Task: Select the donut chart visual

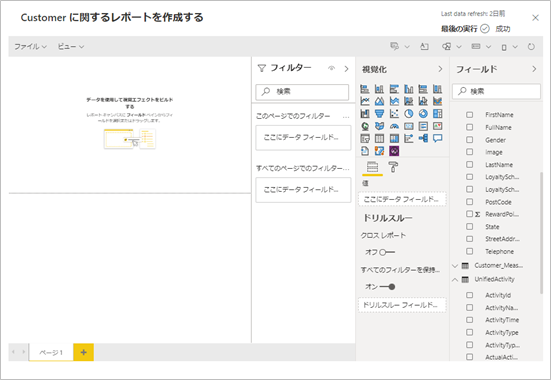Action: (423, 114)
